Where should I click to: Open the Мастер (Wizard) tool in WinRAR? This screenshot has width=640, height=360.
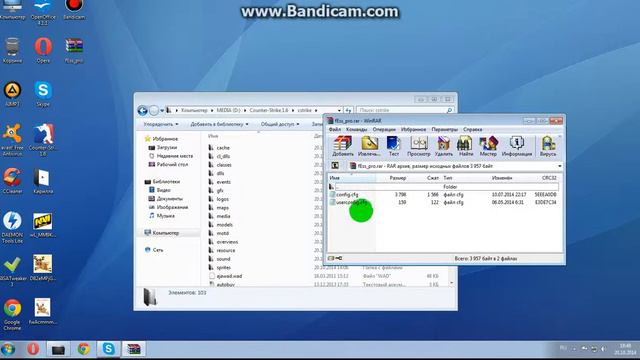tap(488, 147)
